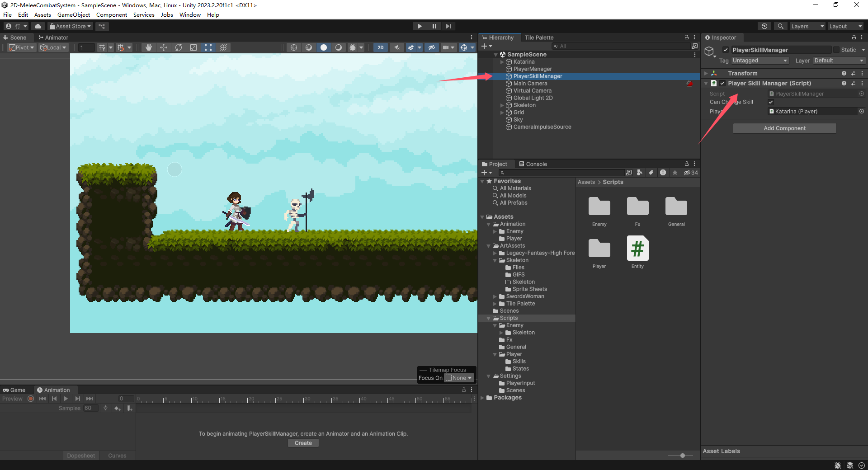Toggle the Static checkbox
The image size is (868, 470).
pos(836,50)
